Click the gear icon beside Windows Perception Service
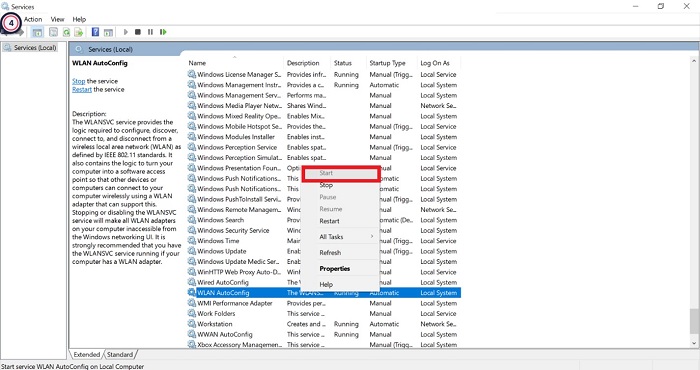700x370 pixels. (192, 147)
